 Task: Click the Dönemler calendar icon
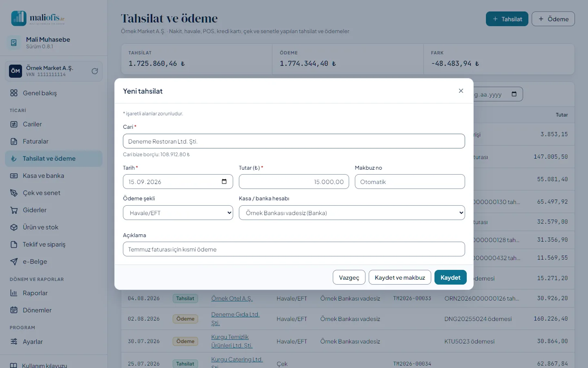point(14,310)
